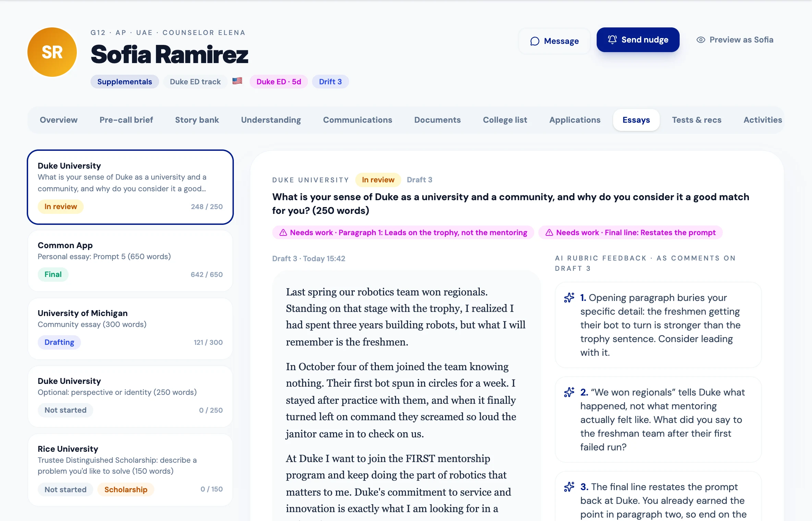Click the 248 / 250 word count
812x521 pixels.
pyautogui.click(x=207, y=207)
